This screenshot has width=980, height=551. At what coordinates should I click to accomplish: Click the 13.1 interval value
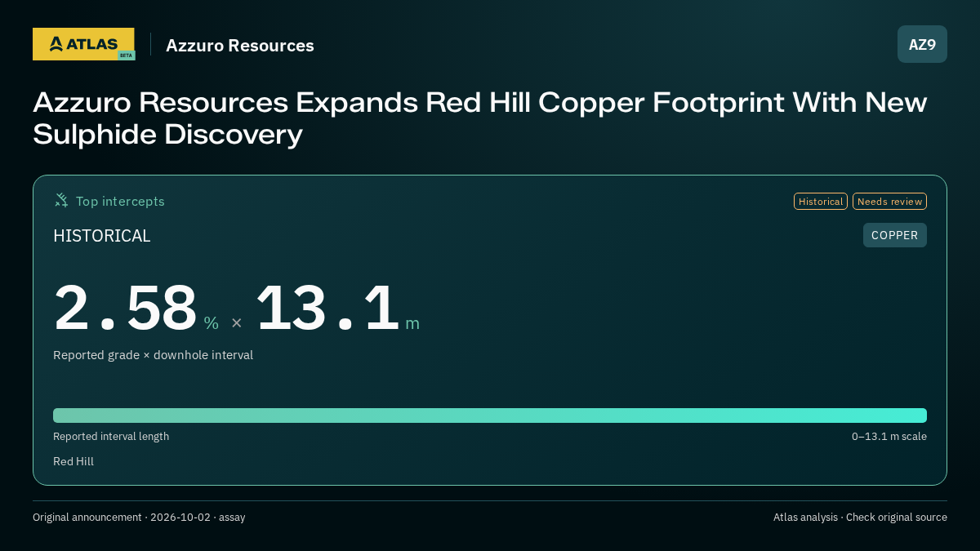pyautogui.click(x=327, y=308)
